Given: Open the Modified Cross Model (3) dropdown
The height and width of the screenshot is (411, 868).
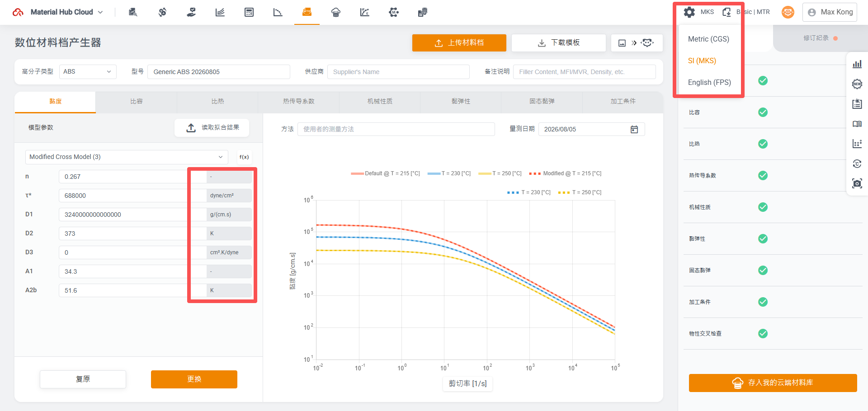Looking at the screenshot, I should 127,157.
